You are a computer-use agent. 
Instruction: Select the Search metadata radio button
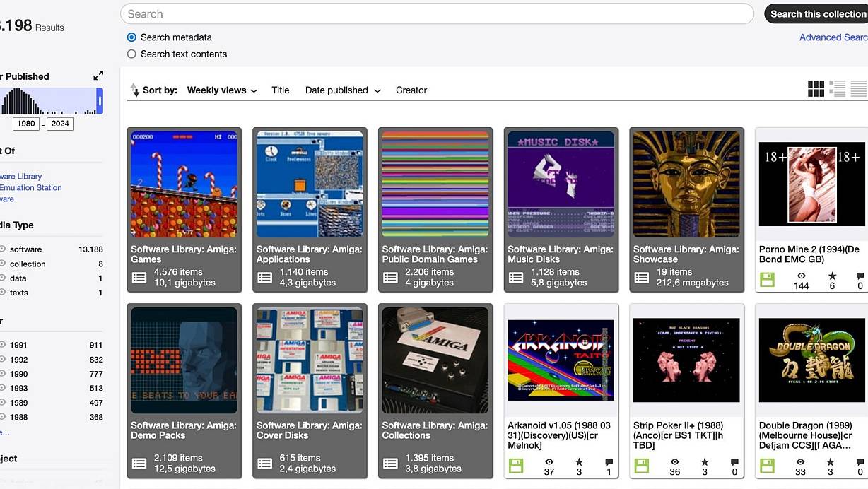pyautogui.click(x=131, y=37)
